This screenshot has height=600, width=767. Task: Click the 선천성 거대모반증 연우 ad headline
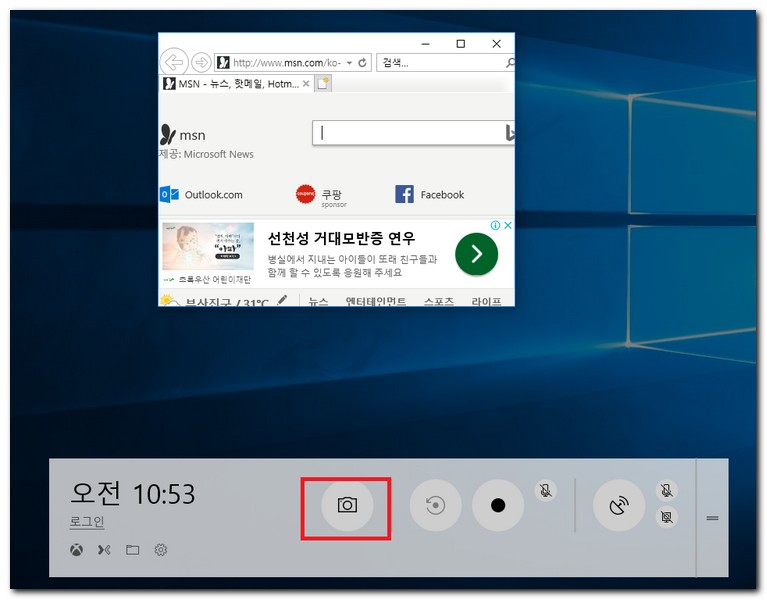(341, 239)
